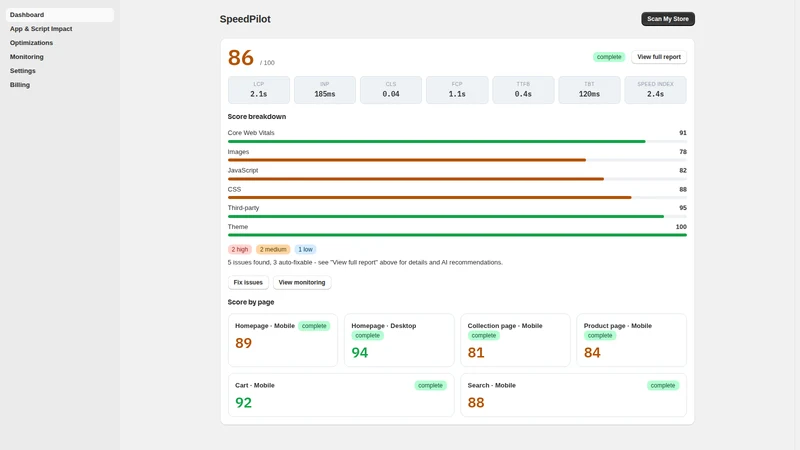Click the Third-party score bar
The image size is (800, 450).
[457, 216]
